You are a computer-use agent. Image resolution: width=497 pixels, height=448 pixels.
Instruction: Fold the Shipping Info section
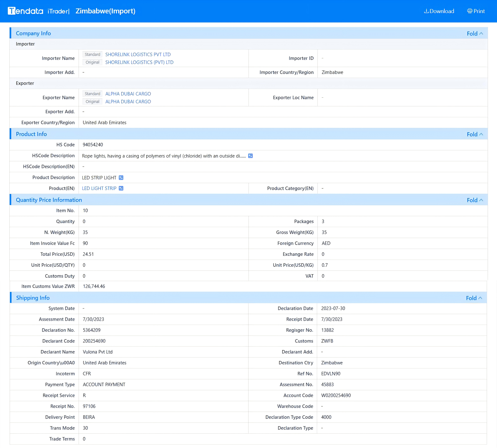(x=474, y=298)
